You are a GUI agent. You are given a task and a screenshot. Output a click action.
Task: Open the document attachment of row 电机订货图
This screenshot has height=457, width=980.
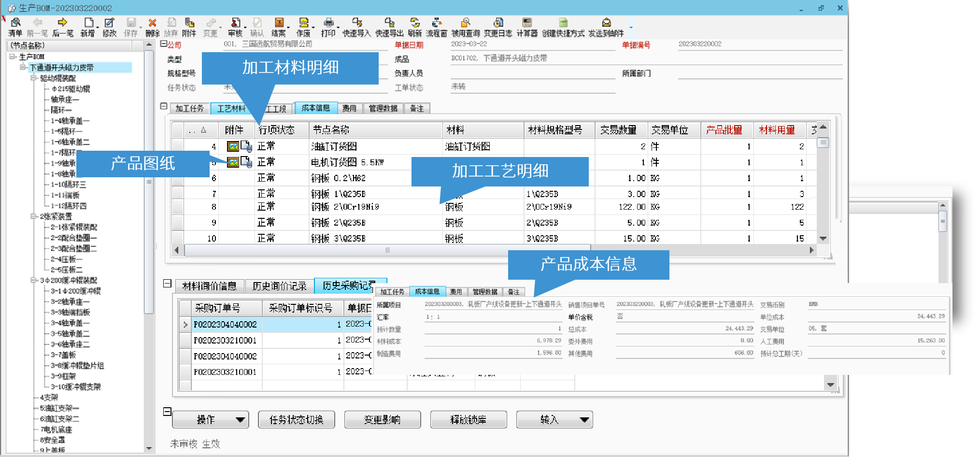point(246,162)
